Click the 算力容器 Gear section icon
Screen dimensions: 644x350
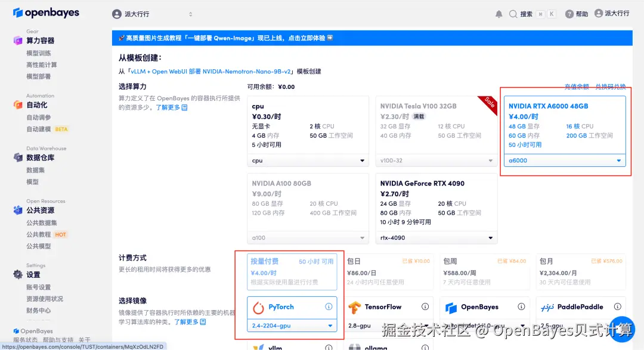18,41
